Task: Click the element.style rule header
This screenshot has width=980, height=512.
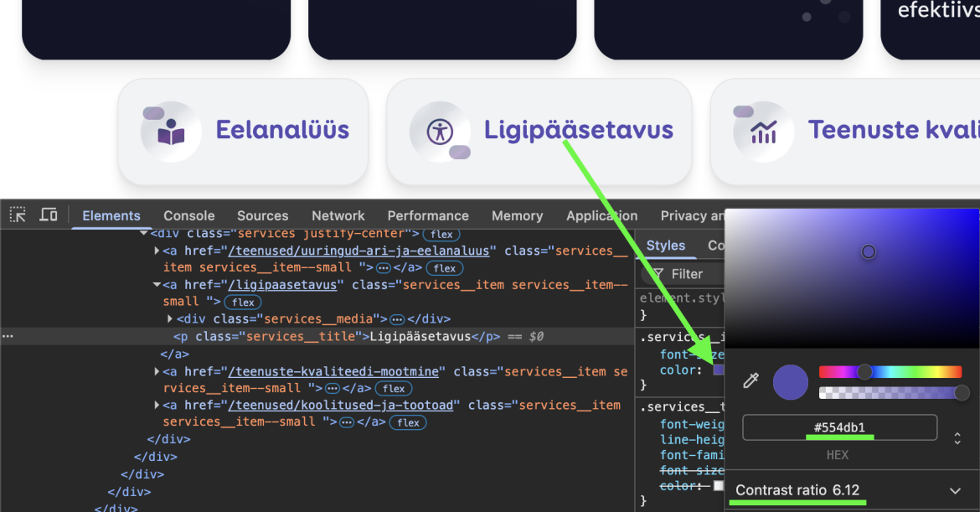Action: [681, 298]
